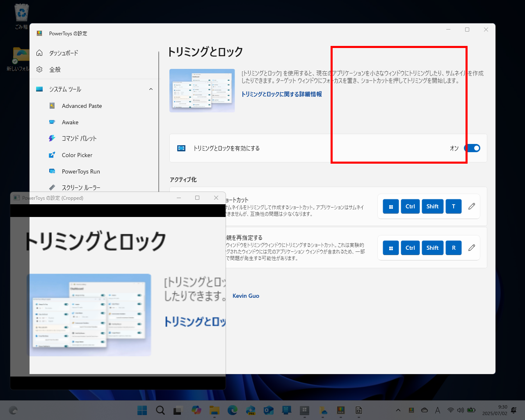This screenshot has width=525, height=420.
Task: Edit the Ctrl Shift R shortcut with the pencil
Action: point(472,248)
